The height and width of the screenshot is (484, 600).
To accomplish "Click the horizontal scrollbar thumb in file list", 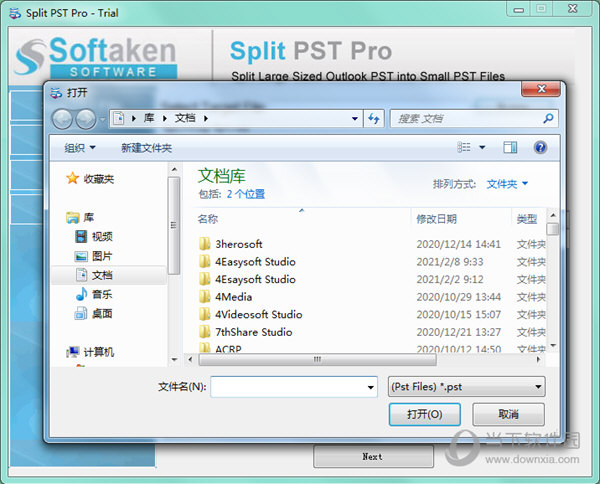I will [x=318, y=359].
